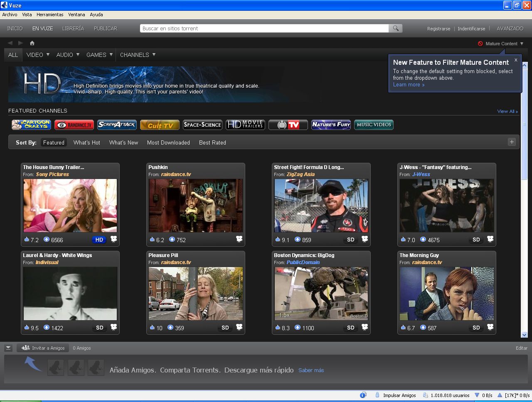Switch to the PUBLICAR tab
Image resolution: width=532 pixels, height=402 pixels.
coord(106,29)
